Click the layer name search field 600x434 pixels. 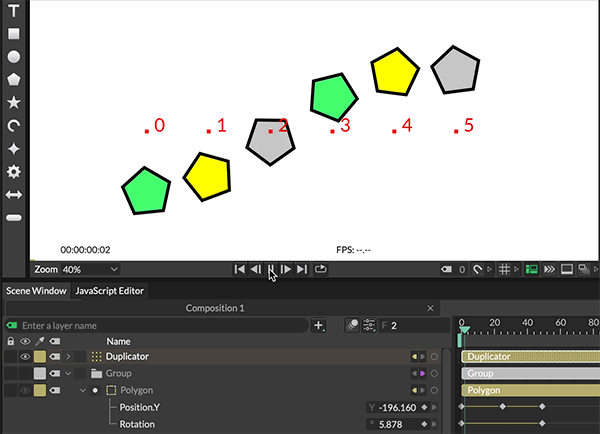click(160, 325)
